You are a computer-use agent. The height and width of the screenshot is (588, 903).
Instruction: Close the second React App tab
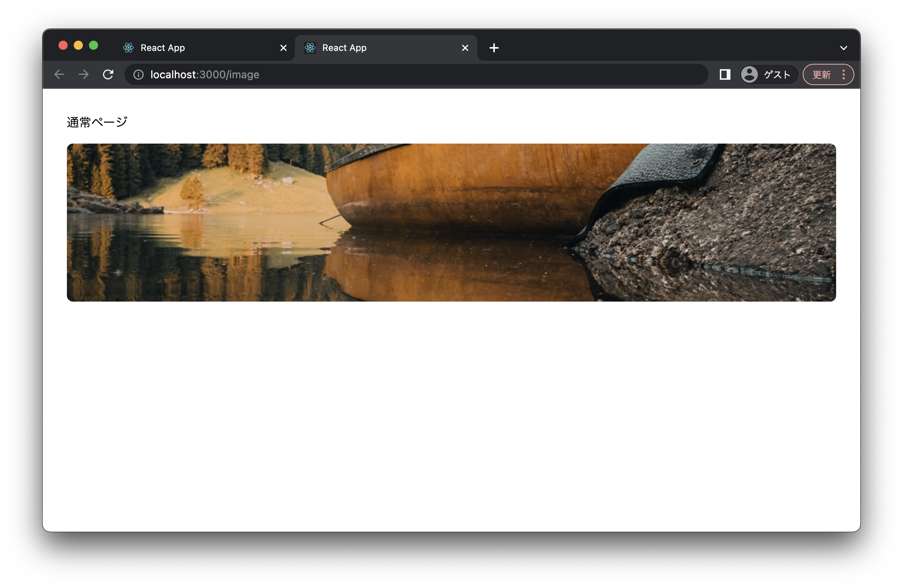(x=465, y=48)
